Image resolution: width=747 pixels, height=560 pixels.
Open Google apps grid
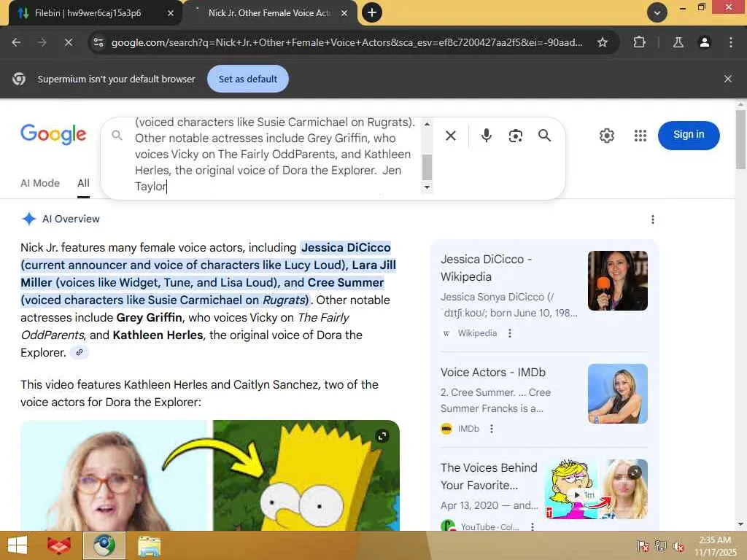640,136
